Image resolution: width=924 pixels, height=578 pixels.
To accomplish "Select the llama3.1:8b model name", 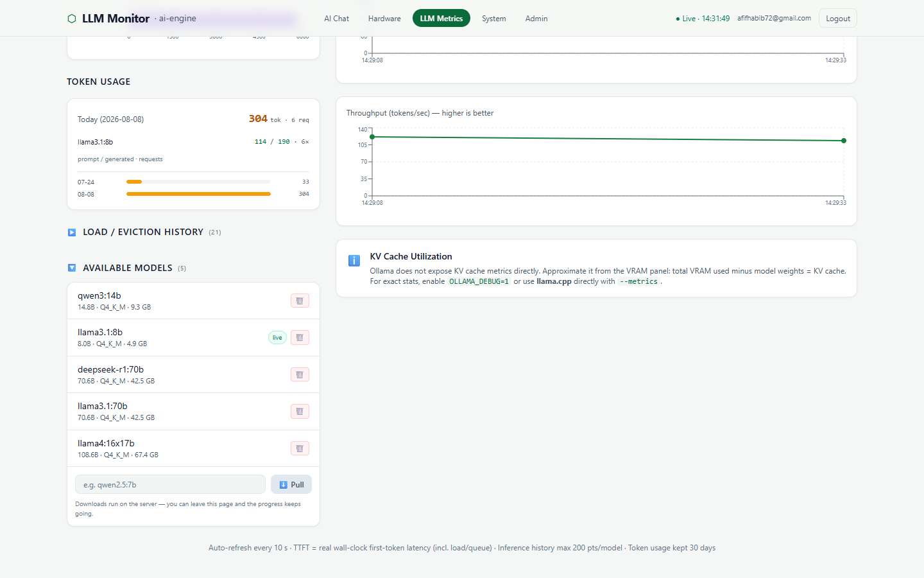I will (100, 332).
